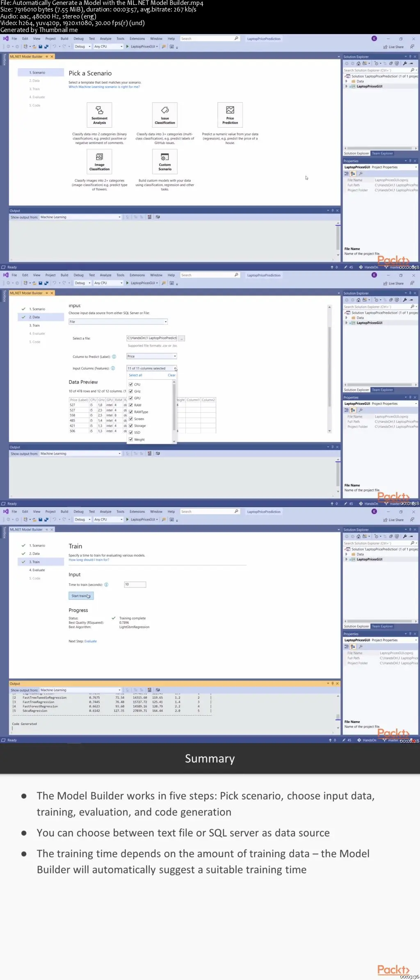Click the 'Select all' link in the columns dropdown
This screenshot has height=980, width=420.
tap(135, 375)
